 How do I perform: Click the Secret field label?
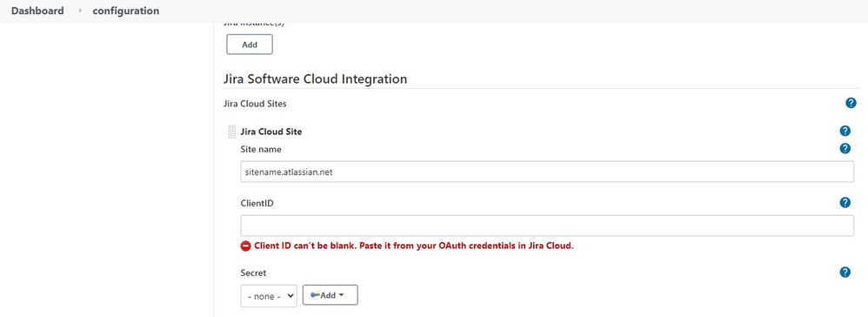pos(254,273)
